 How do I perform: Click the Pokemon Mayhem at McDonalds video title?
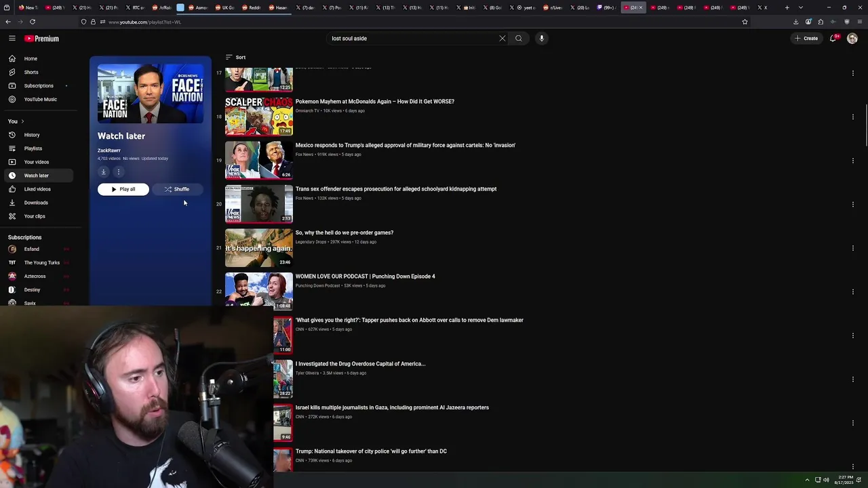pyautogui.click(x=375, y=102)
